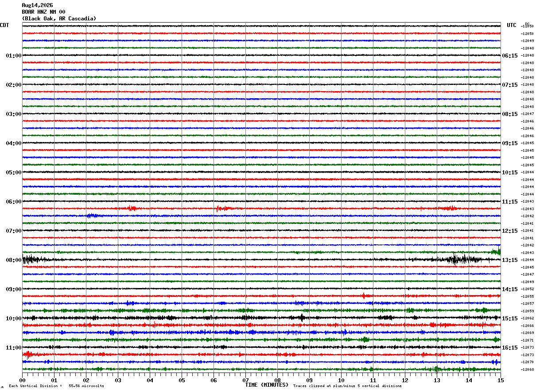Click the DC value "-12055"
536x392 pixels.
(528, 296)
